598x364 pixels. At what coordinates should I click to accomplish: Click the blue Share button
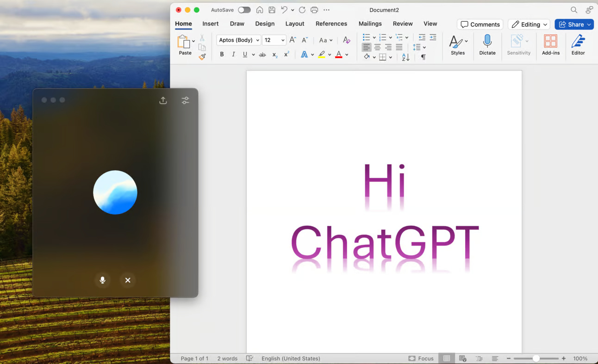[574, 25]
